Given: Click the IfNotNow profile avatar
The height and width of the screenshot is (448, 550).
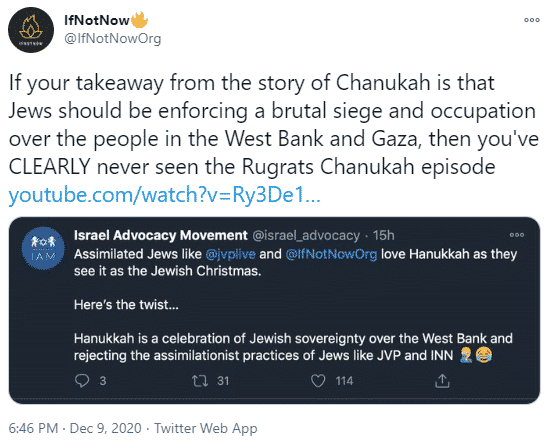Looking at the screenshot, I should (31, 30).
